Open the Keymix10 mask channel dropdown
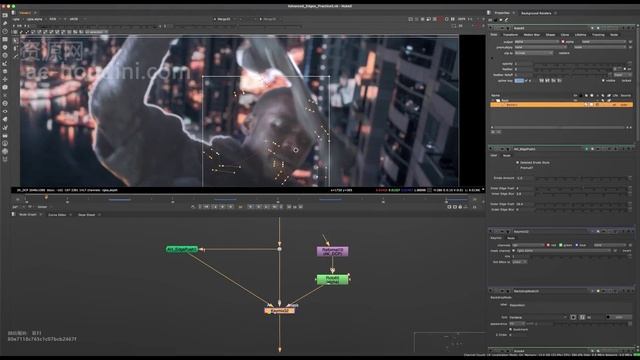 [x=563, y=251]
